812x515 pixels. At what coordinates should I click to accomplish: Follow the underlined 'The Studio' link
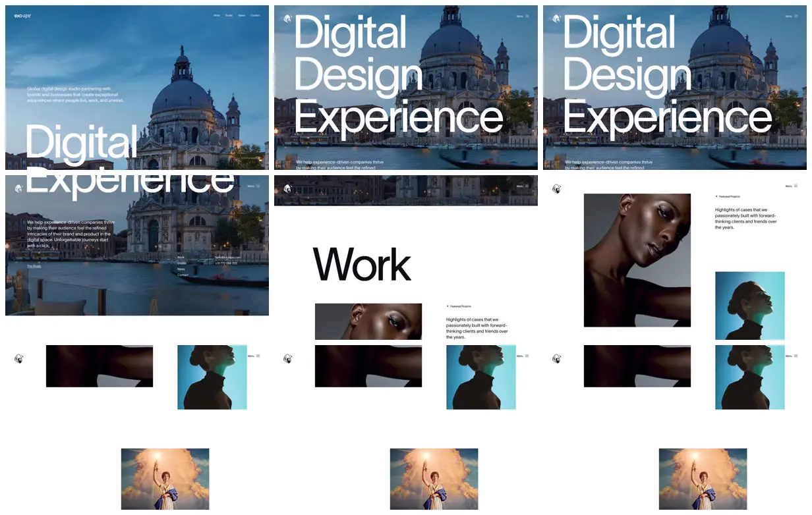[x=34, y=266]
